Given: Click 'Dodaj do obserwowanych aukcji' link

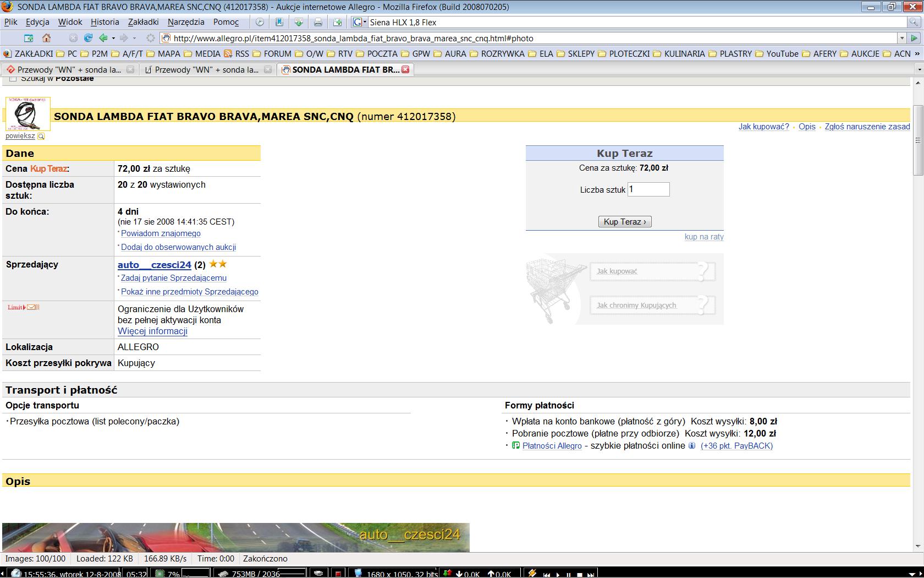Looking at the screenshot, I should click(178, 247).
